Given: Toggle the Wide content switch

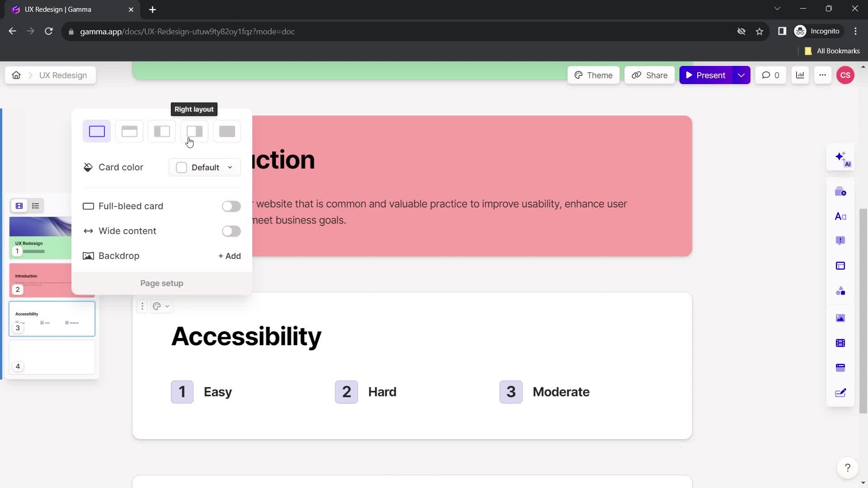Looking at the screenshot, I should pos(231,231).
